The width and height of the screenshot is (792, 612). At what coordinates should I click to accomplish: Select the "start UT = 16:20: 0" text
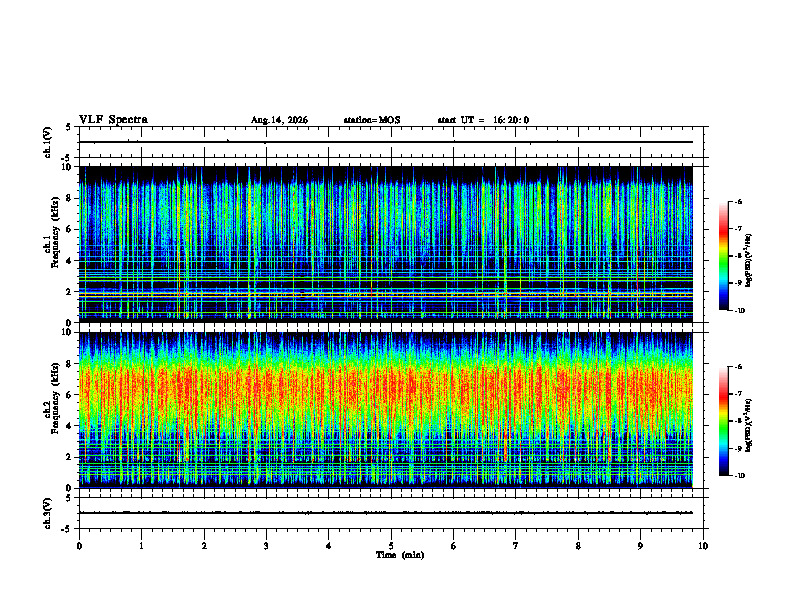pyautogui.click(x=483, y=120)
